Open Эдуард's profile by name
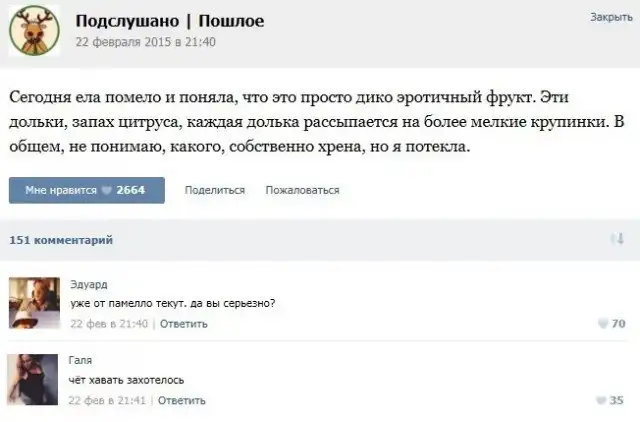This screenshot has width=640, height=422. (x=85, y=284)
